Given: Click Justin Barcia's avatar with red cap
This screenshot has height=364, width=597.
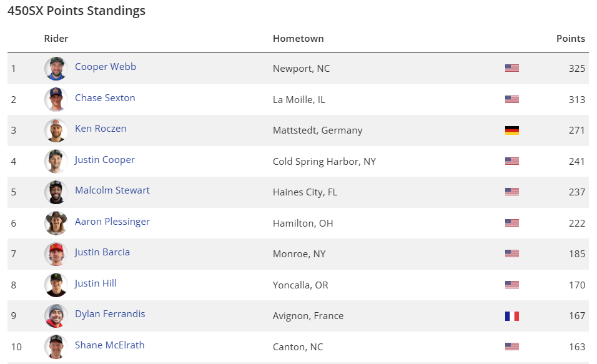Looking at the screenshot, I should [x=56, y=254].
